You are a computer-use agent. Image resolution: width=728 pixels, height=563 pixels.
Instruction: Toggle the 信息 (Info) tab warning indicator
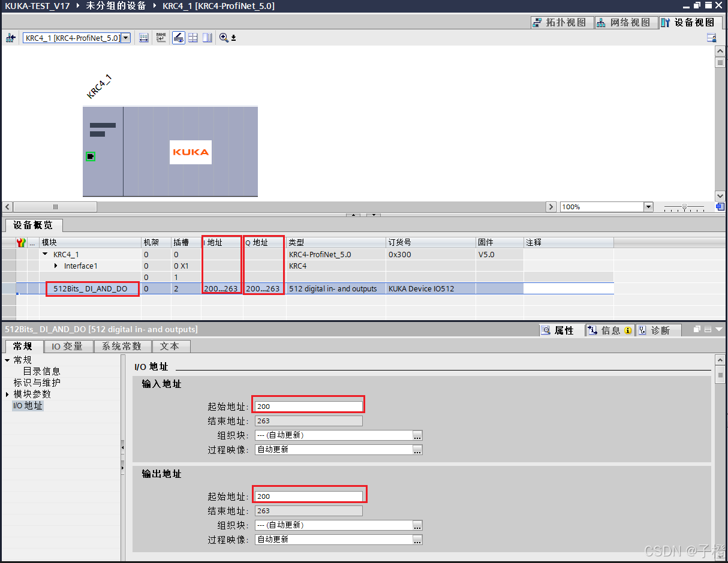(627, 330)
